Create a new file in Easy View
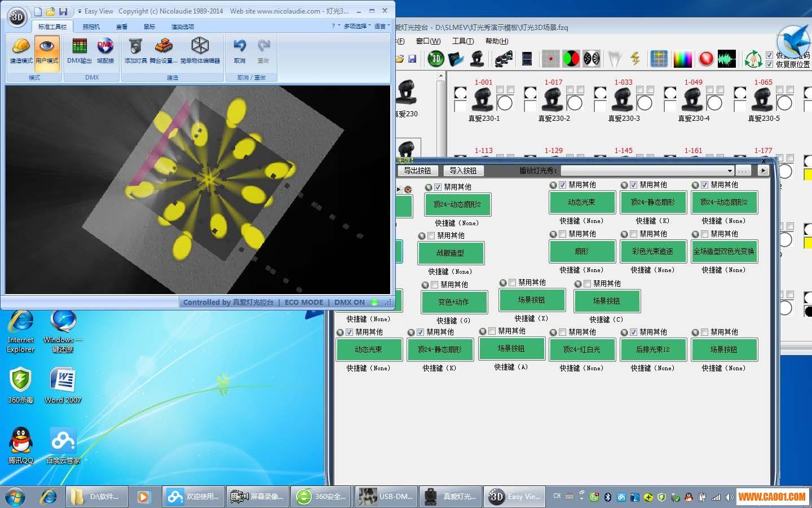This screenshot has width=812, height=508. [x=38, y=11]
